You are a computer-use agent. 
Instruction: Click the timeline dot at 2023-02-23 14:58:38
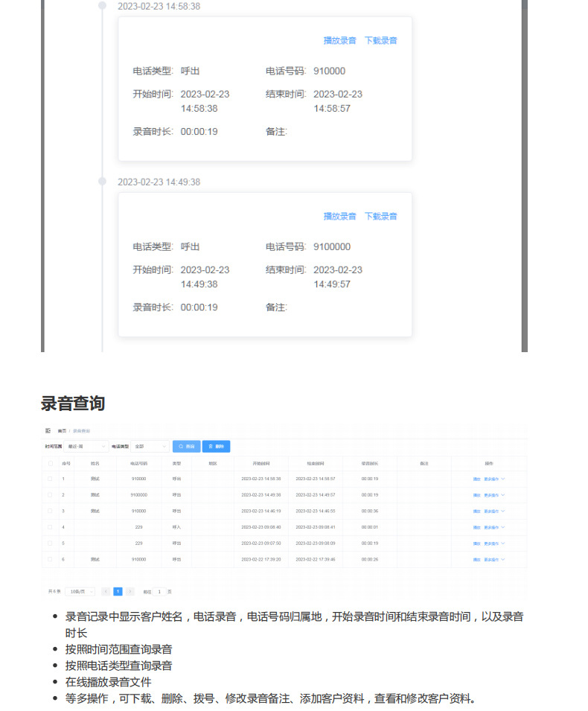103,5
